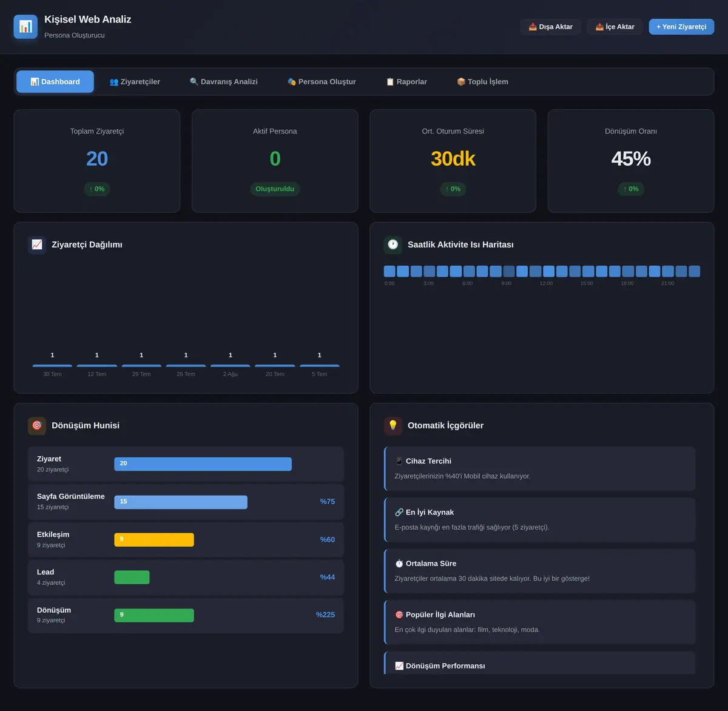Open the En İyi Kaynak insight card
This screenshot has height=711, width=728.
[540, 520]
